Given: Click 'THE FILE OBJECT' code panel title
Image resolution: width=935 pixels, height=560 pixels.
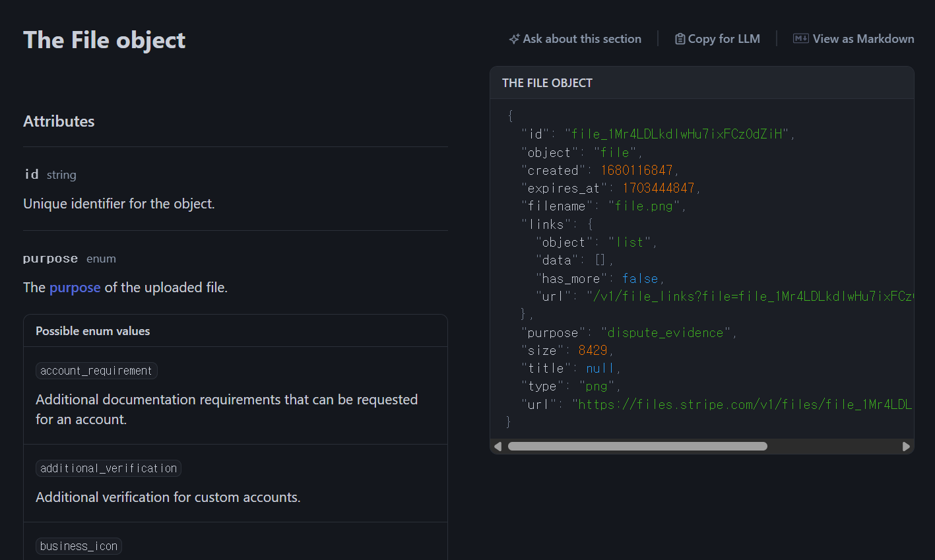Looking at the screenshot, I should pyautogui.click(x=547, y=83).
